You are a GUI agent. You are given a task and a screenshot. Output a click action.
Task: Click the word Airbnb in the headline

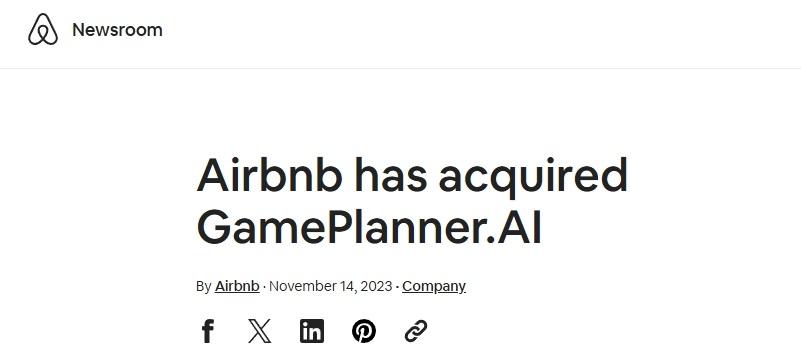270,174
